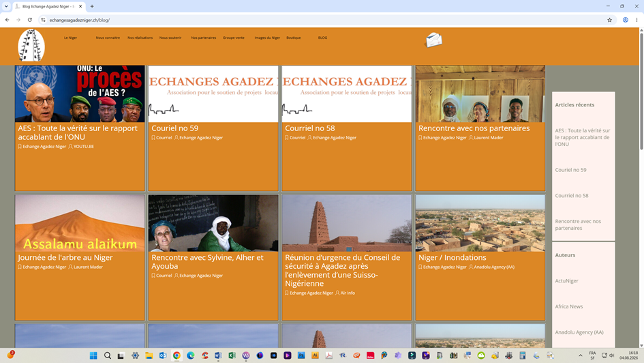
Task: Select sidebar author Anadolu Agency (AA)
Action: [579, 332]
